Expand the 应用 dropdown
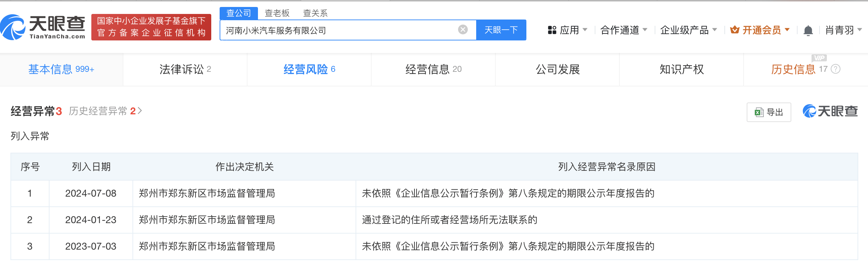This screenshot has width=868, height=274. coord(585,30)
